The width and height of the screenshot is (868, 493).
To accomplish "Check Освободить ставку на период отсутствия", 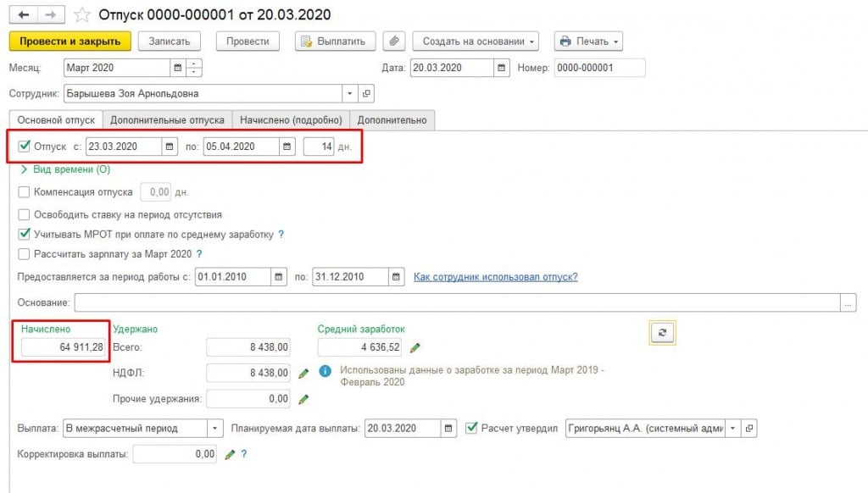I will click(24, 215).
